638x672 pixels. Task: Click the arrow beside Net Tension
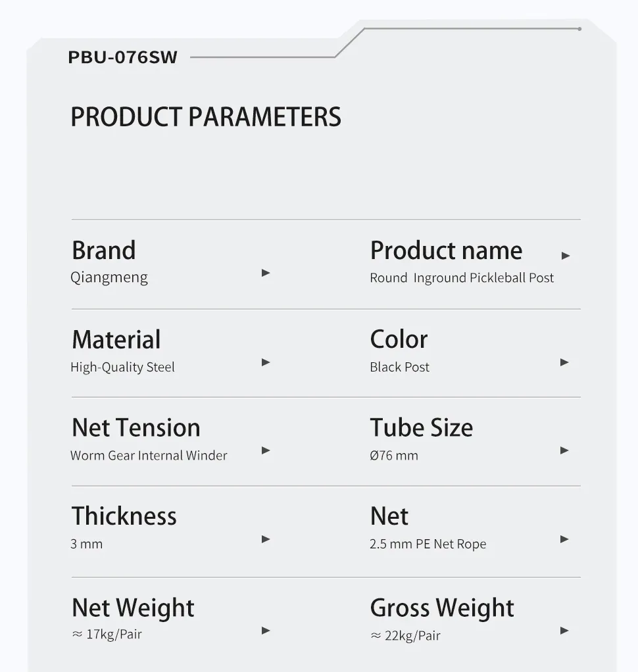click(266, 450)
